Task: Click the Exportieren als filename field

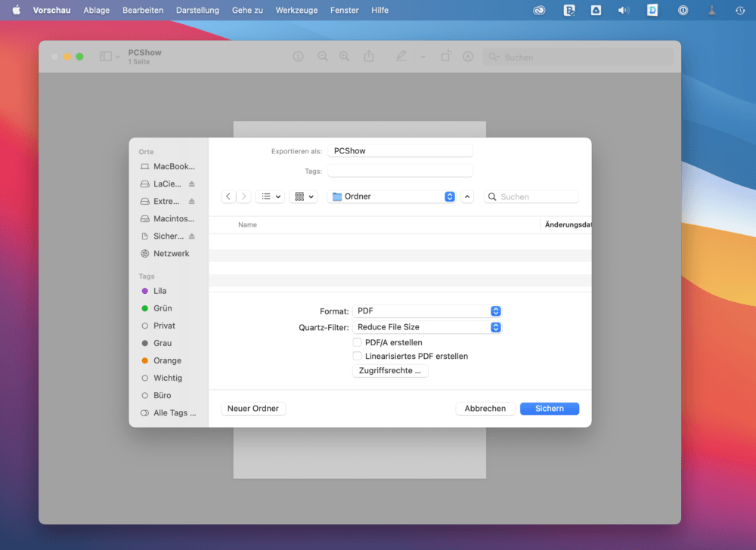Action: (400, 151)
